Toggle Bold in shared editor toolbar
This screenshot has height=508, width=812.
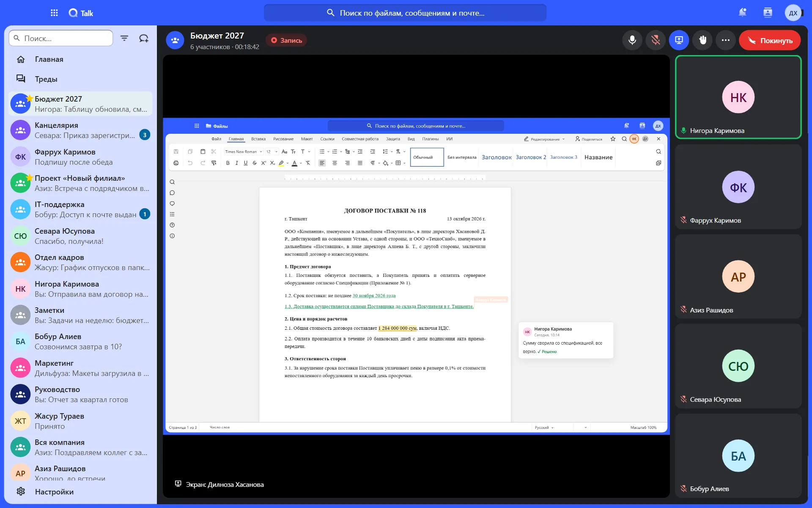(228, 163)
